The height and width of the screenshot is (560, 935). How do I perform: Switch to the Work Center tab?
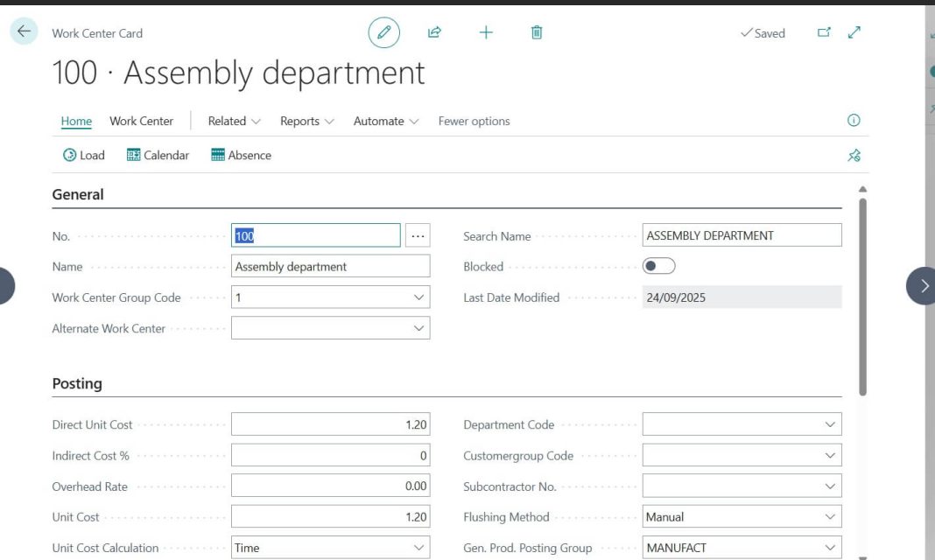coord(141,121)
